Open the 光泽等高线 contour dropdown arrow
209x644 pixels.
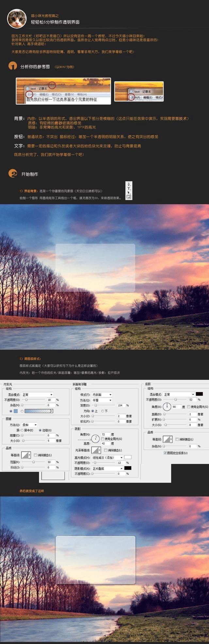click(100, 450)
